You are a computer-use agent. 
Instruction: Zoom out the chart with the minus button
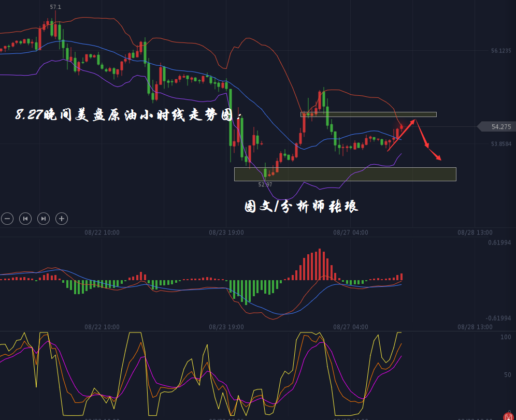pos(7,219)
